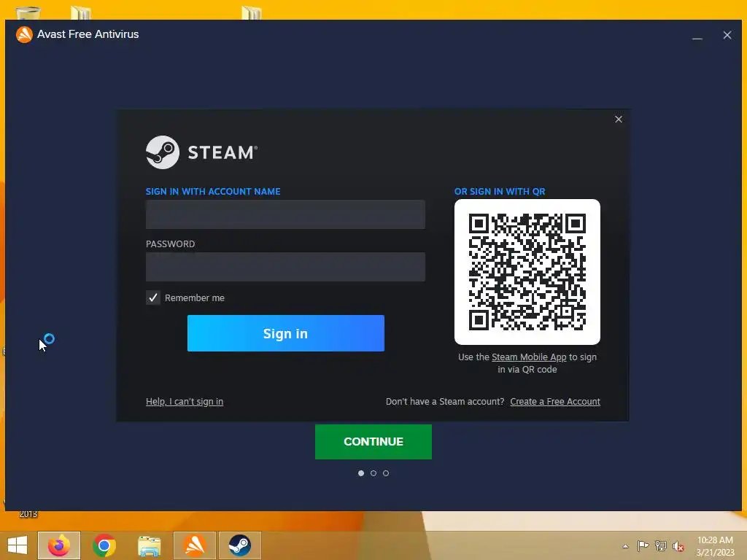Click the Steam QR code image
747x560 pixels.
(527, 272)
